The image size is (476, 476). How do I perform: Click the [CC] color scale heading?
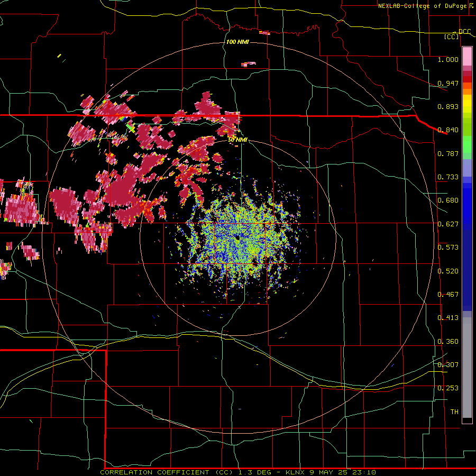(x=452, y=36)
